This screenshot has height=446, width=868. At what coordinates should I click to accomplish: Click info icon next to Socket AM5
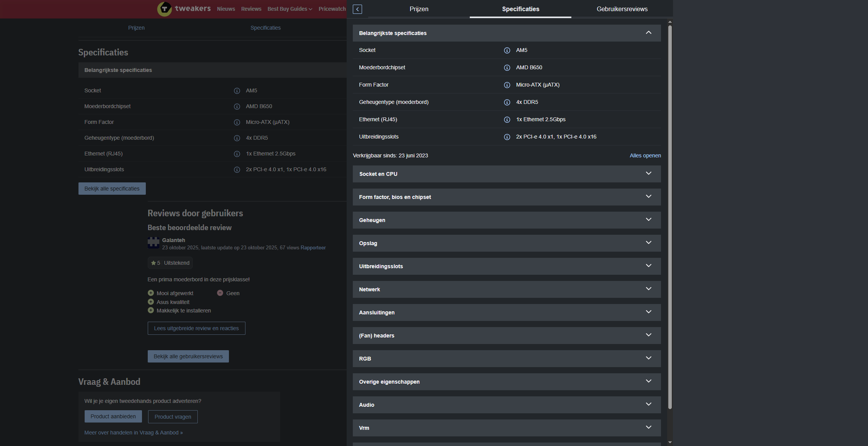pyautogui.click(x=507, y=50)
